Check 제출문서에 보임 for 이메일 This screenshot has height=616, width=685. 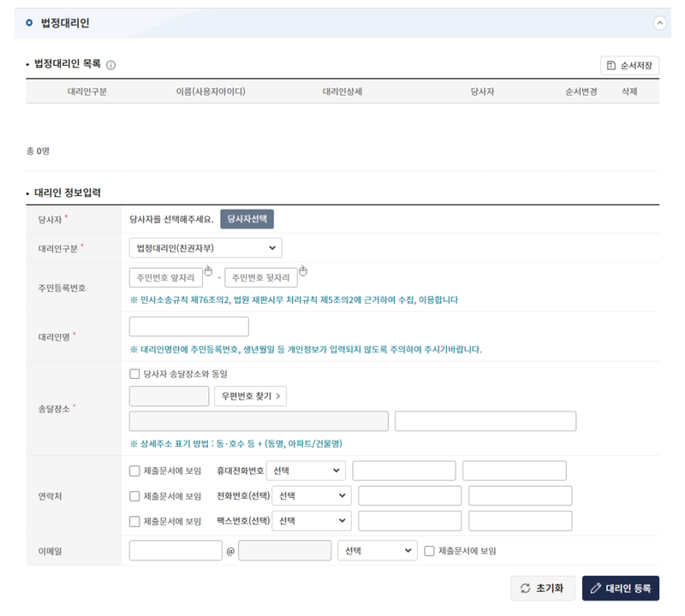point(430,551)
